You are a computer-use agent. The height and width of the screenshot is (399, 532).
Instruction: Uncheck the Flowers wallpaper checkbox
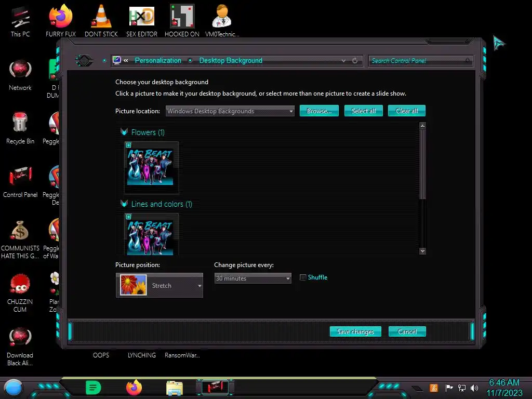coord(129,145)
